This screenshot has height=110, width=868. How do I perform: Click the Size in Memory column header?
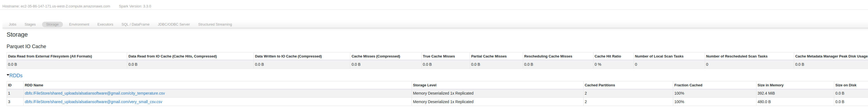(770, 85)
